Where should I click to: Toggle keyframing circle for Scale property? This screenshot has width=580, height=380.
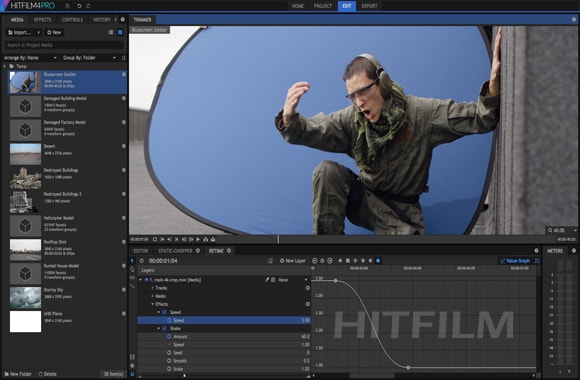tap(169, 369)
